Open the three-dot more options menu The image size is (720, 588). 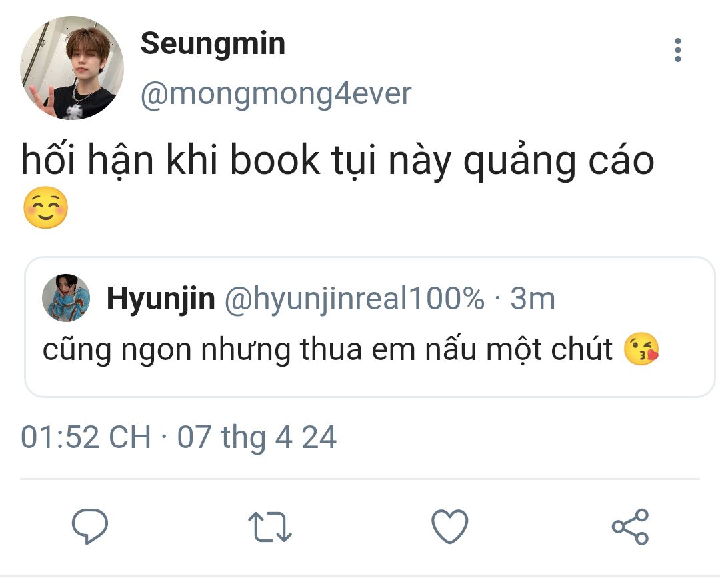(x=677, y=50)
